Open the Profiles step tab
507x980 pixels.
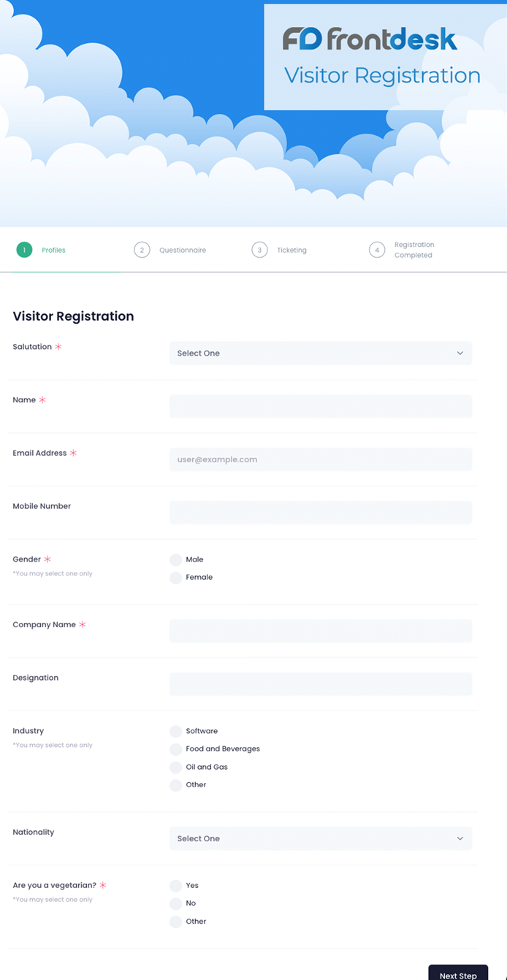click(53, 250)
